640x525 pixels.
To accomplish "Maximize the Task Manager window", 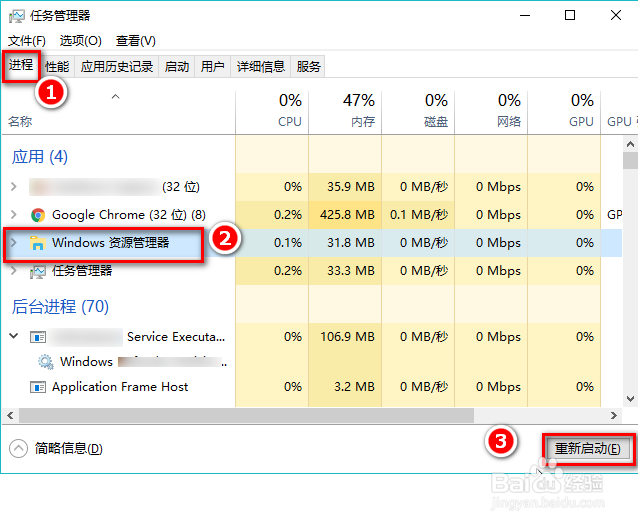I will pyautogui.click(x=570, y=16).
